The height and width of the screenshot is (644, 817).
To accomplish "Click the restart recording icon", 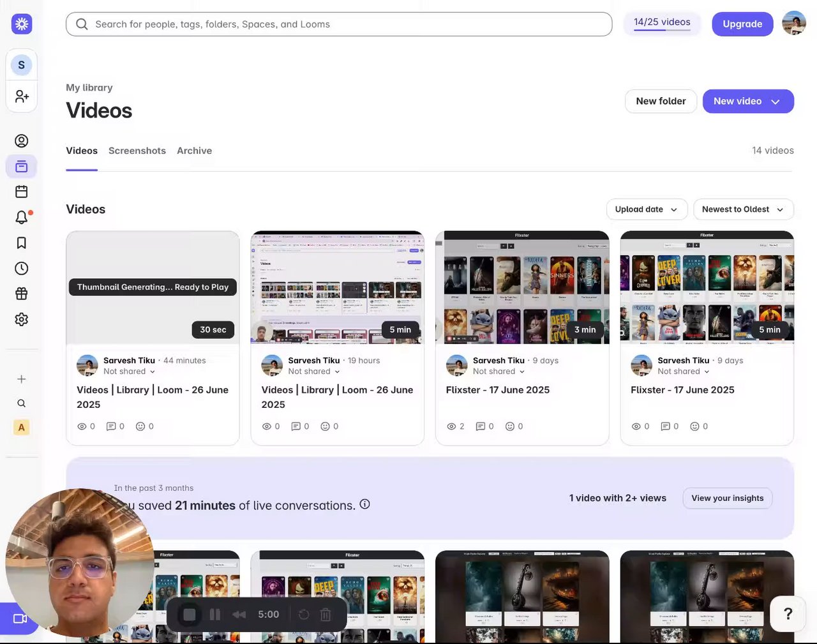I will [304, 615].
